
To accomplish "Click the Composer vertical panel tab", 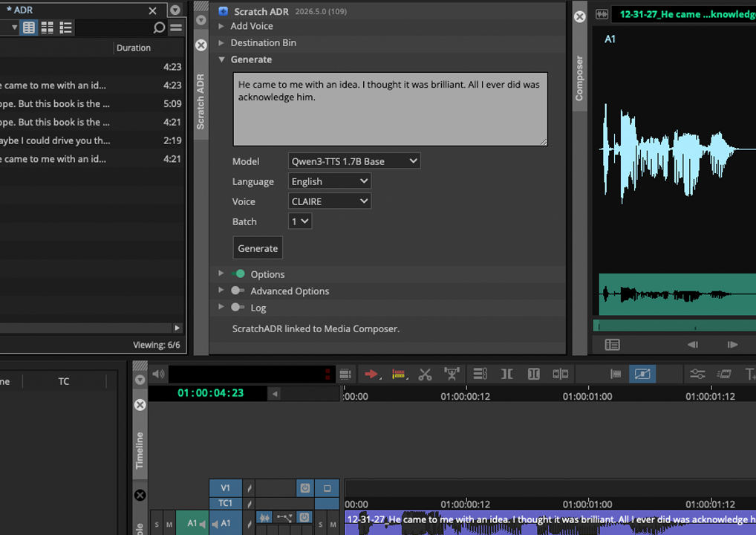I will coord(579,78).
